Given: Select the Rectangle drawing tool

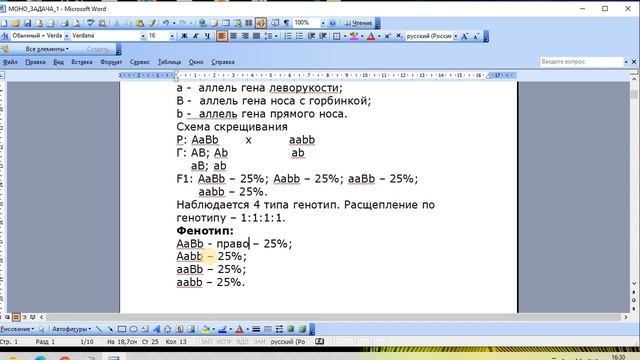Looking at the screenshot, I should point(122,329).
